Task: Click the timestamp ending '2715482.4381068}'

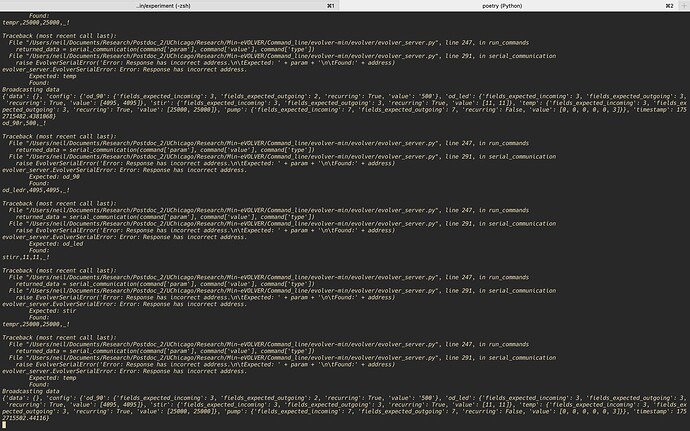Action: click(29, 116)
